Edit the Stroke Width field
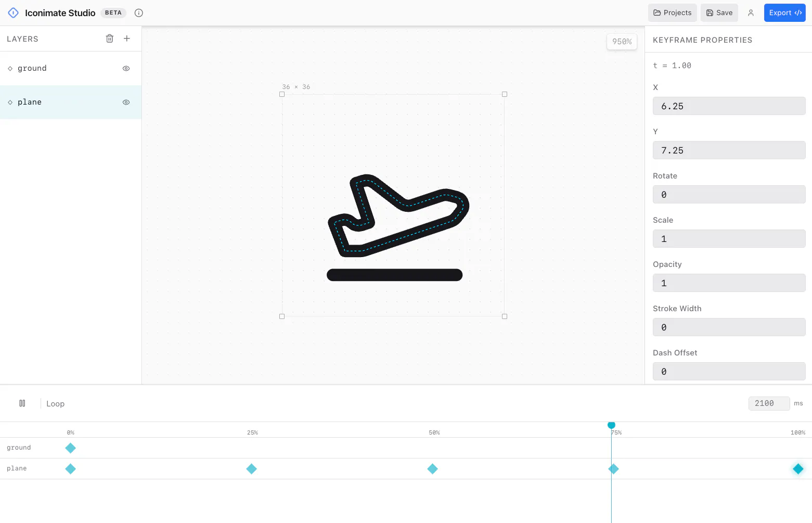 click(729, 327)
